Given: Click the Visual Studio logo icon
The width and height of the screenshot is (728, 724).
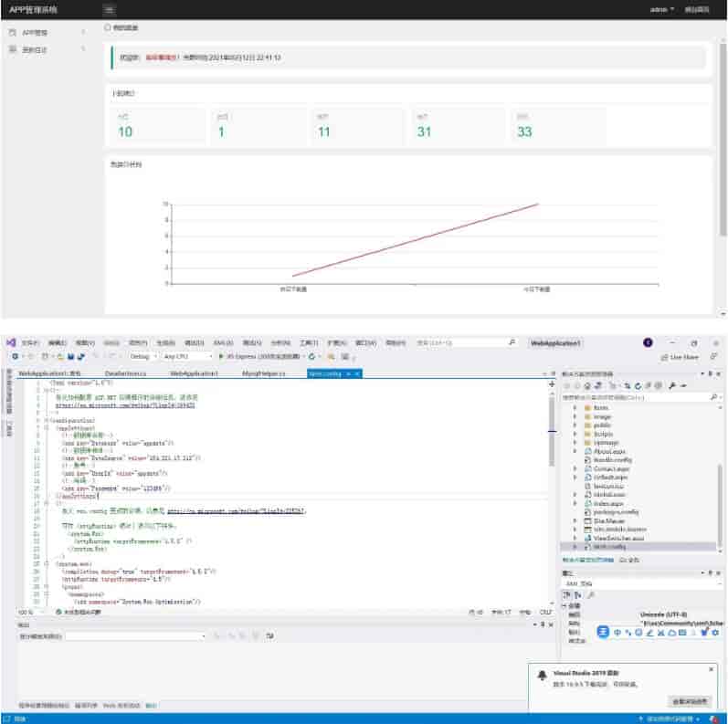Looking at the screenshot, I should point(10,342).
